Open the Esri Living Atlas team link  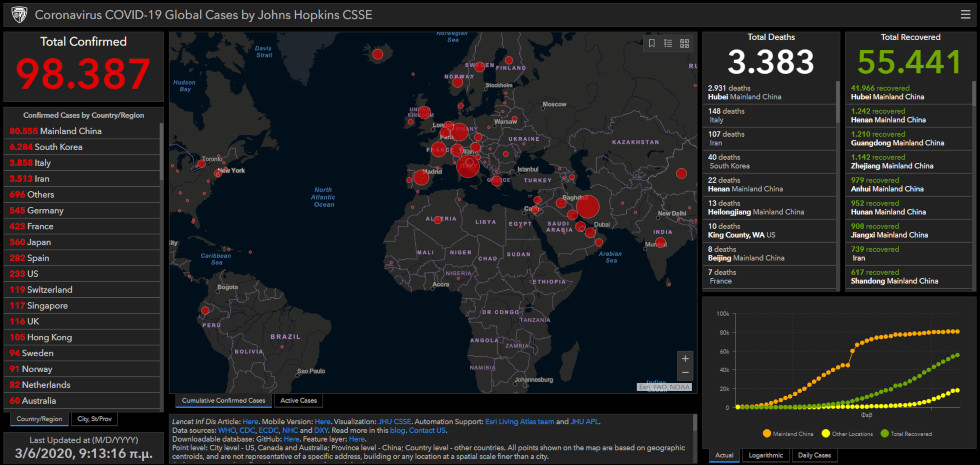click(x=519, y=422)
